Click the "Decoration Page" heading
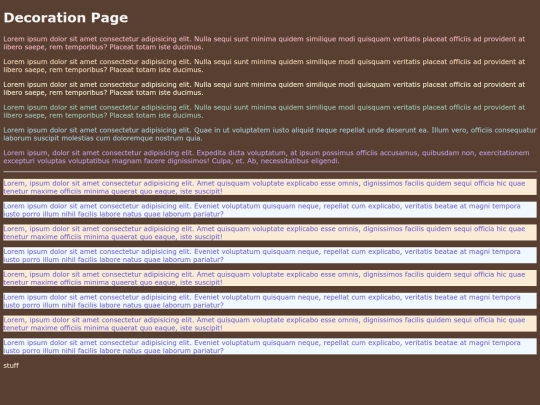This screenshot has width=540, height=405. pos(66,18)
